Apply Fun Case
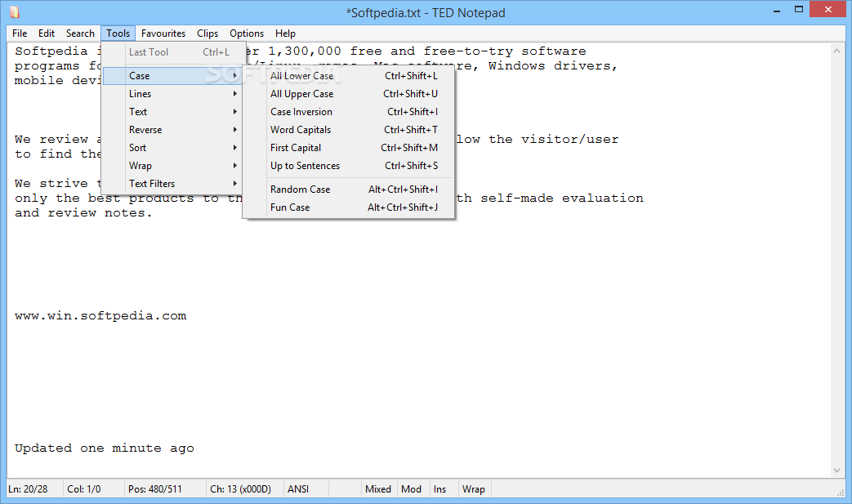 click(x=348, y=207)
